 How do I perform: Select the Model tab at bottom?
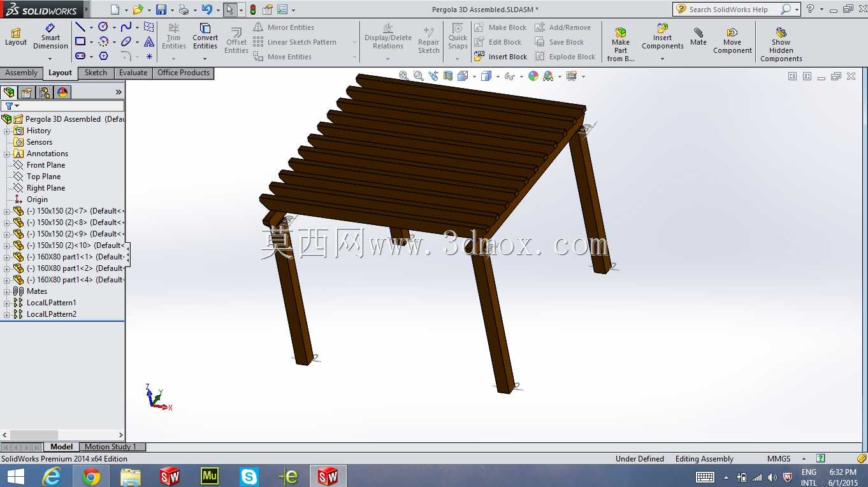point(62,447)
